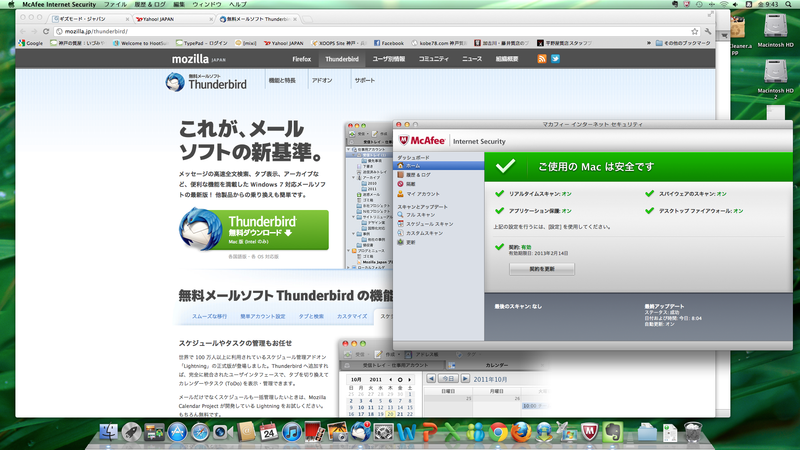Switch to ギズモード・ジャパン browser tab
The height and width of the screenshot is (450, 800).
click(90, 19)
